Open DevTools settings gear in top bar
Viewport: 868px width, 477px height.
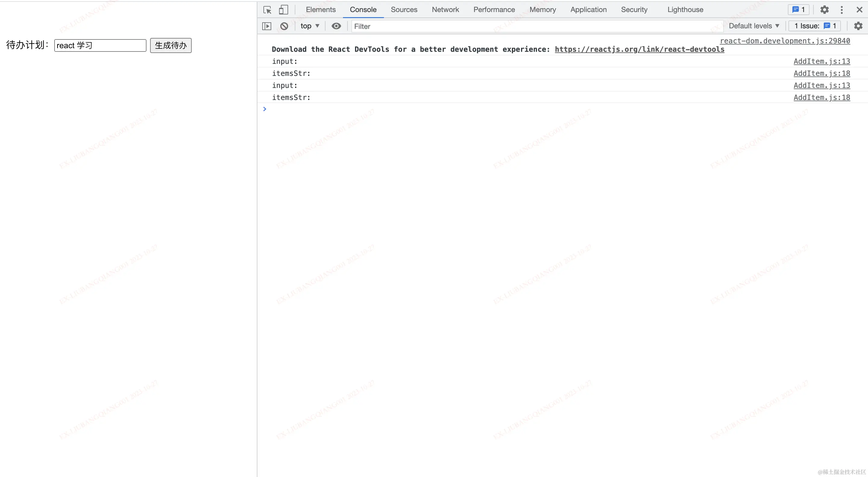coord(824,10)
